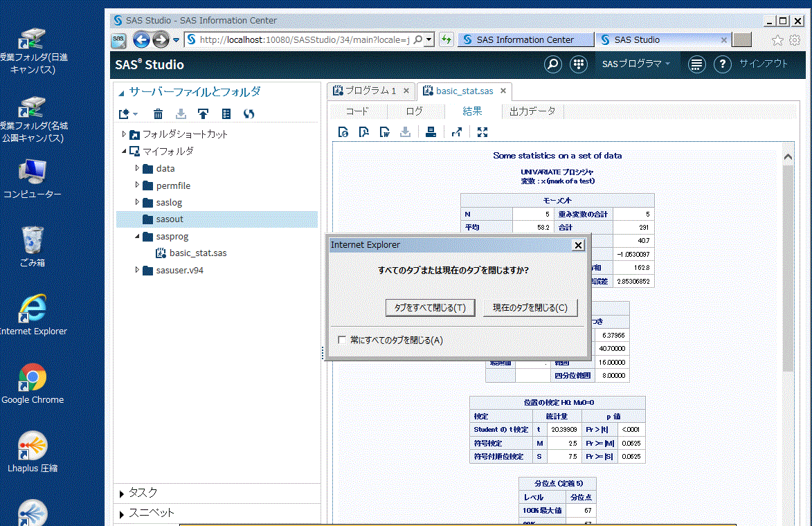Screen dimensions: 812x526
Task: Open the SAS Studio more options menu icon
Action: pos(696,64)
